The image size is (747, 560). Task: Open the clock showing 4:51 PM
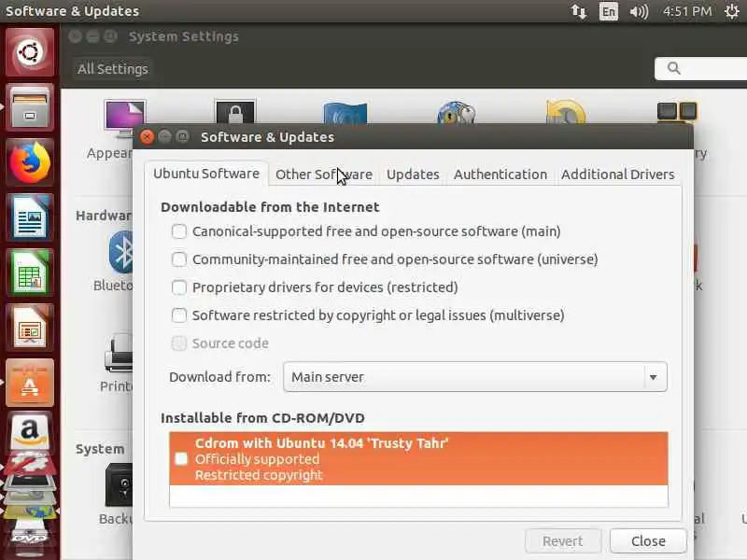click(687, 11)
